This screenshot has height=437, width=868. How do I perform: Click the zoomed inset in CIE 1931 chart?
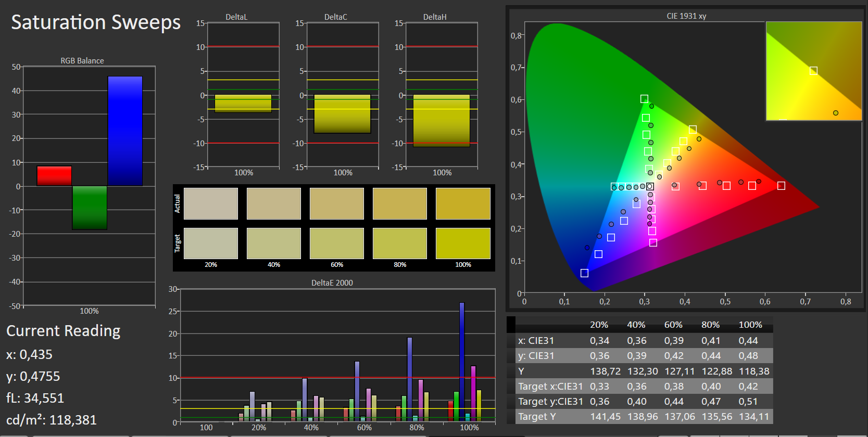[x=813, y=71]
